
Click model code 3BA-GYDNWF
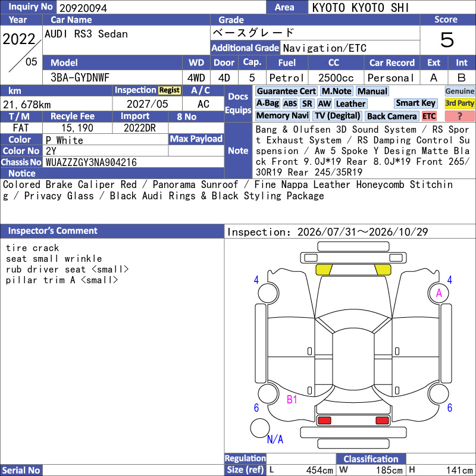click(80, 77)
